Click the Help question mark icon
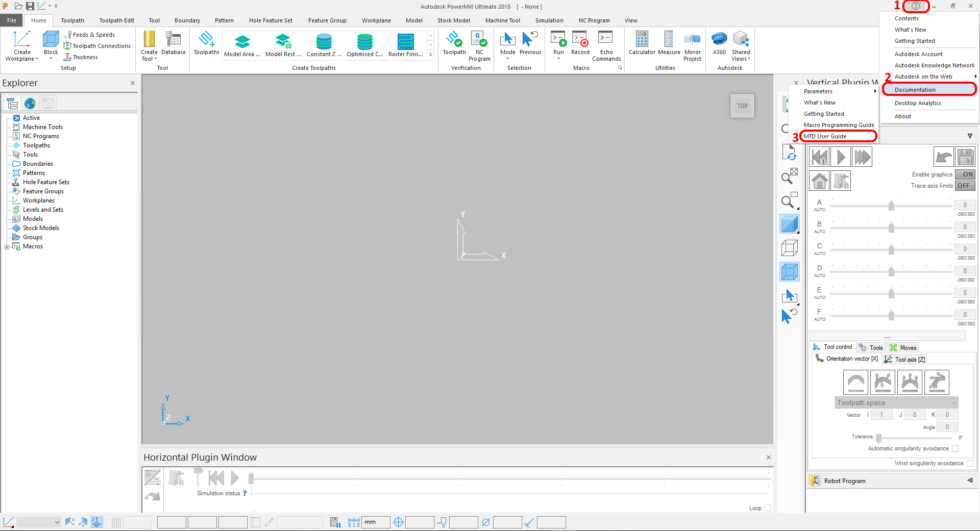Screen dimensions: 980x531 (x=916, y=6)
